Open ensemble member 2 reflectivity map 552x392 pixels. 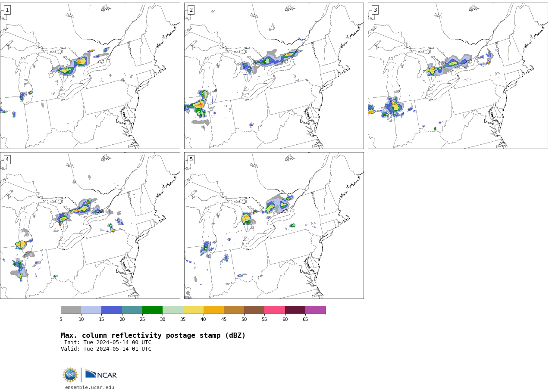pos(274,76)
